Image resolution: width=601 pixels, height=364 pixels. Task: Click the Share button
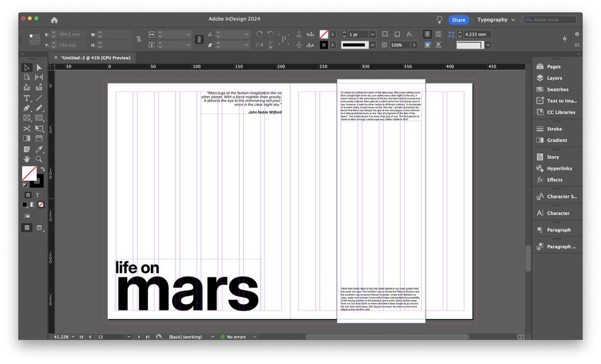(458, 20)
